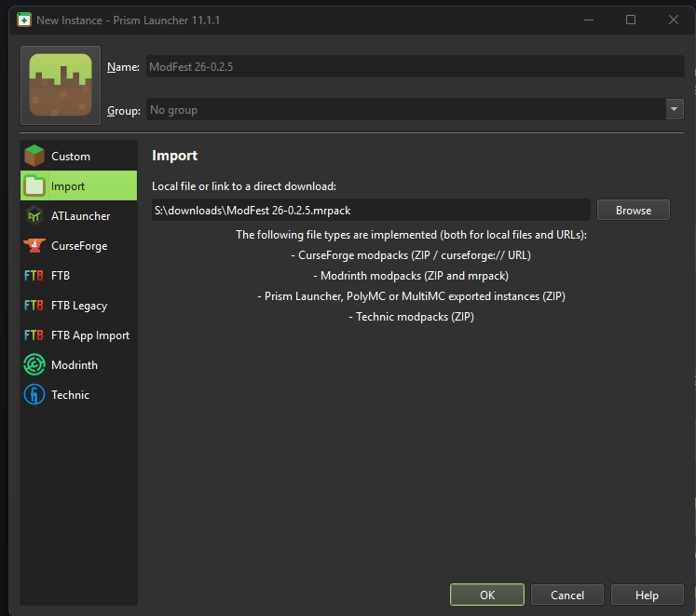696x616 pixels.
Task: Select the Custom page label
Action: tap(71, 157)
